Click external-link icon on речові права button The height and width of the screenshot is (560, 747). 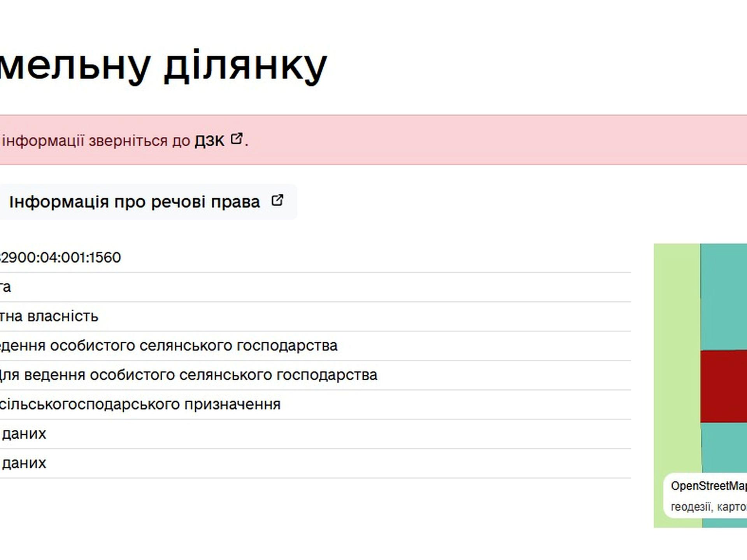click(x=277, y=201)
